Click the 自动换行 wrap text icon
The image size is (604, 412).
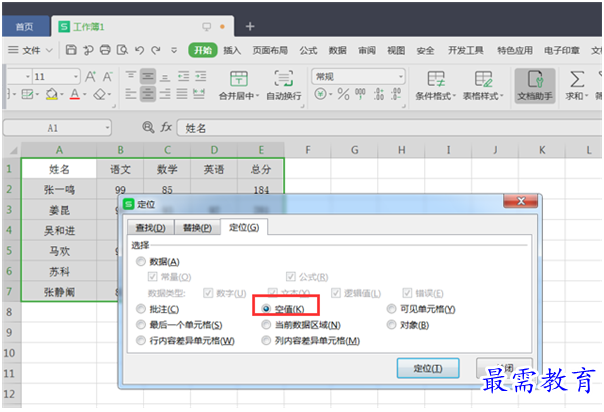[284, 85]
